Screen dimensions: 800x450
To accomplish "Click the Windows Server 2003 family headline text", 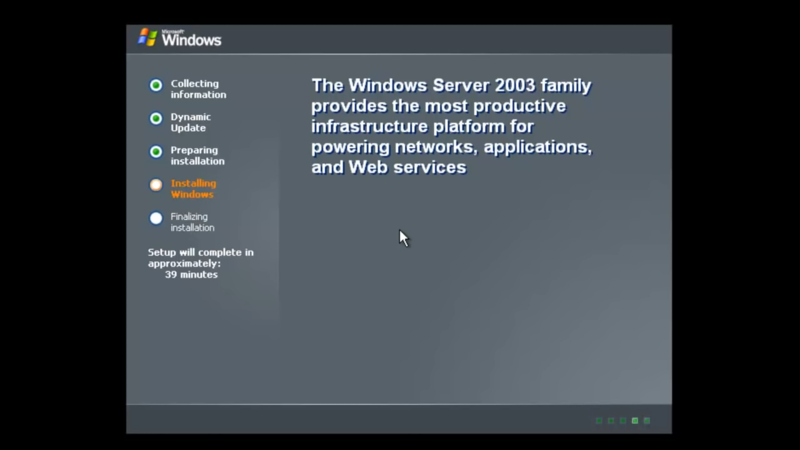I will (452, 126).
